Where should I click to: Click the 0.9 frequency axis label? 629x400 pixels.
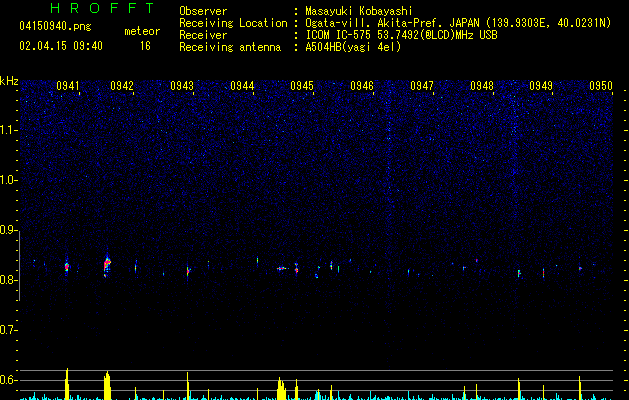[9, 230]
